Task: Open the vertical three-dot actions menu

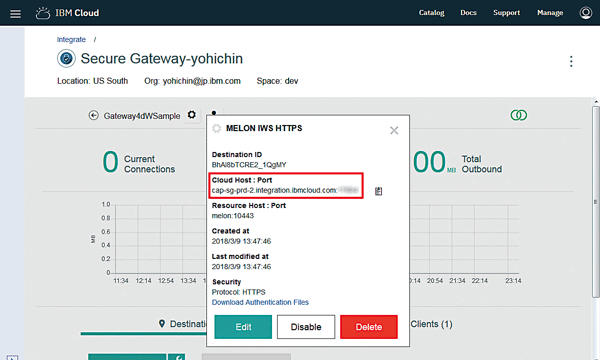Action: point(571,61)
